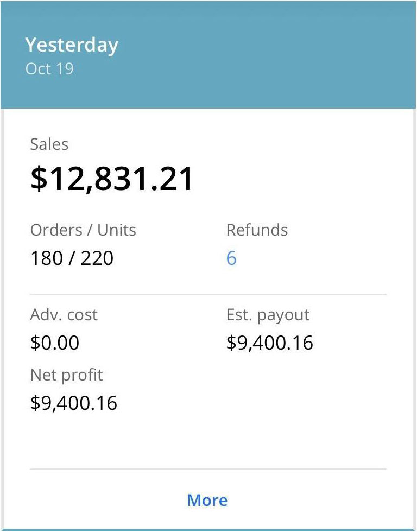Select the 180 / 220 orders value
Screen dimensions: 417x532
(x=72, y=258)
